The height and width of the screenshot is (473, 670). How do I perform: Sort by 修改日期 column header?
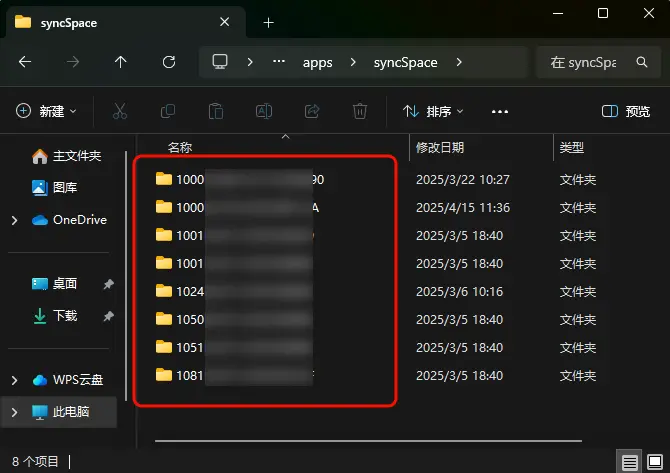pos(440,147)
